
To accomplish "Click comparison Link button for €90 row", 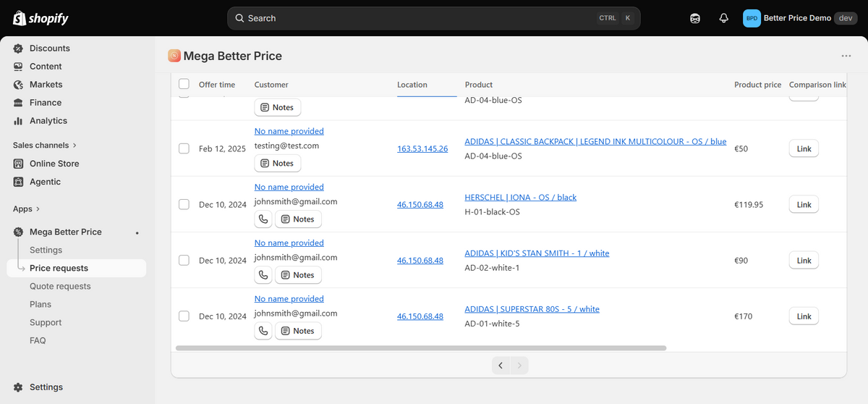I will 804,260.
